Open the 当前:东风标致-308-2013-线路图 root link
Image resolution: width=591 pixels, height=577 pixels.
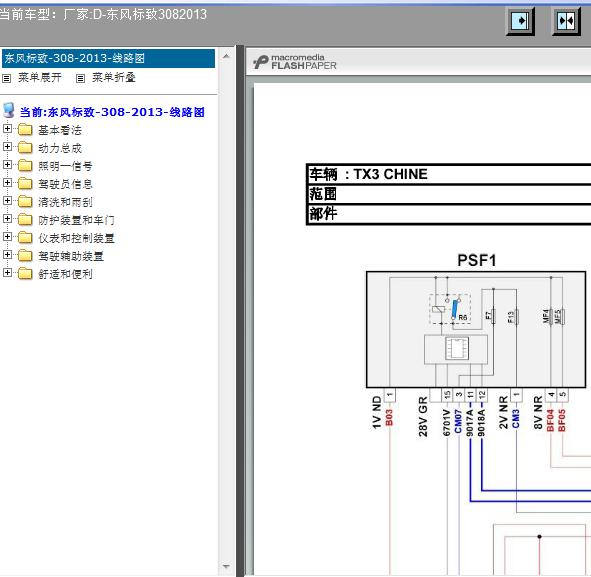coord(112,112)
